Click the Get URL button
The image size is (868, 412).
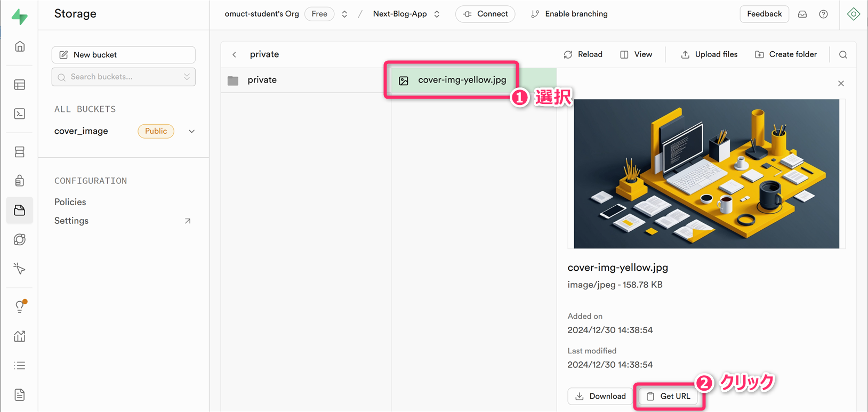tap(669, 396)
